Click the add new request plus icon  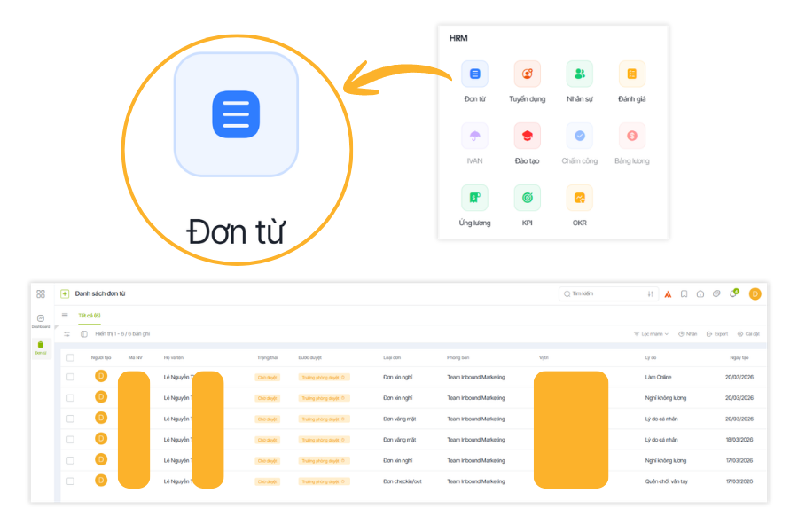point(65,293)
